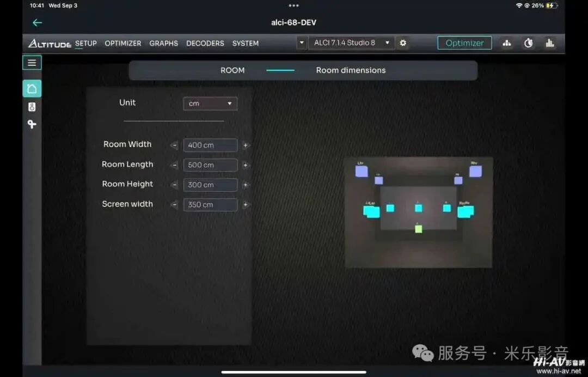Increase Room Width with plus button
588x377 pixels.
tap(246, 145)
